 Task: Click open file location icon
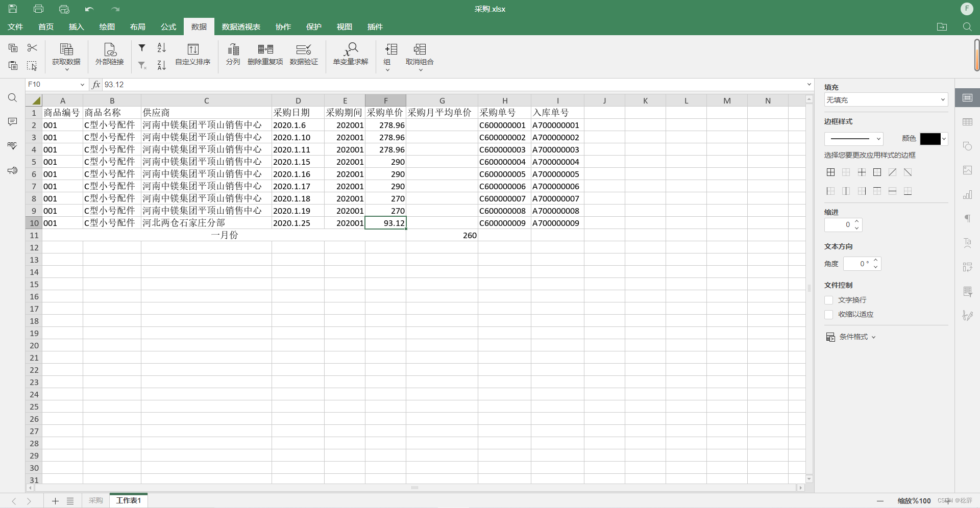pos(942,27)
